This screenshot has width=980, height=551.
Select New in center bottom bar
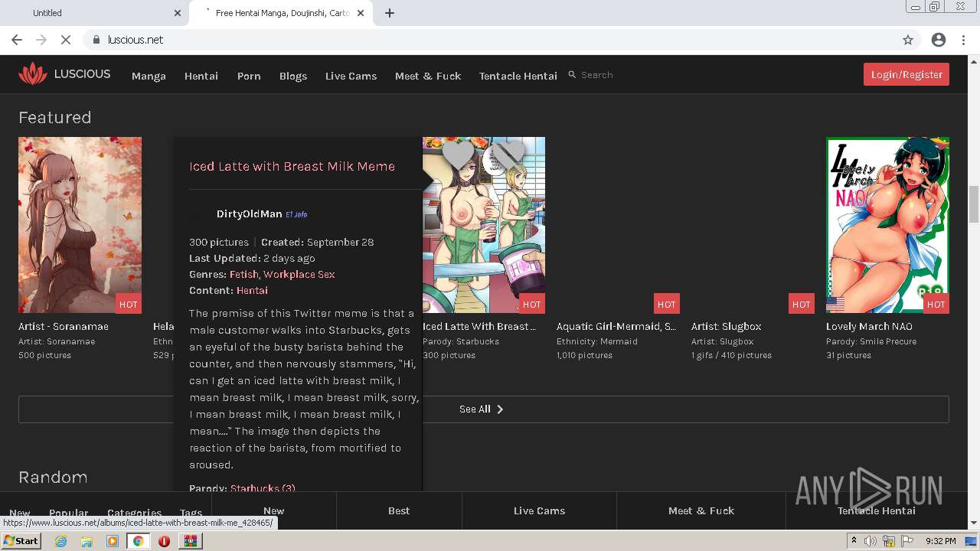(x=273, y=510)
